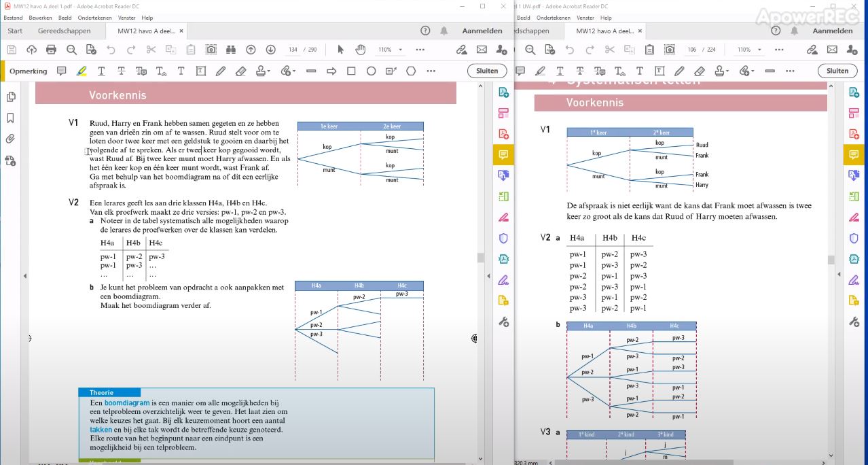
Task: Click Aanmelden in deel 1.pdf window
Action: (482, 31)
